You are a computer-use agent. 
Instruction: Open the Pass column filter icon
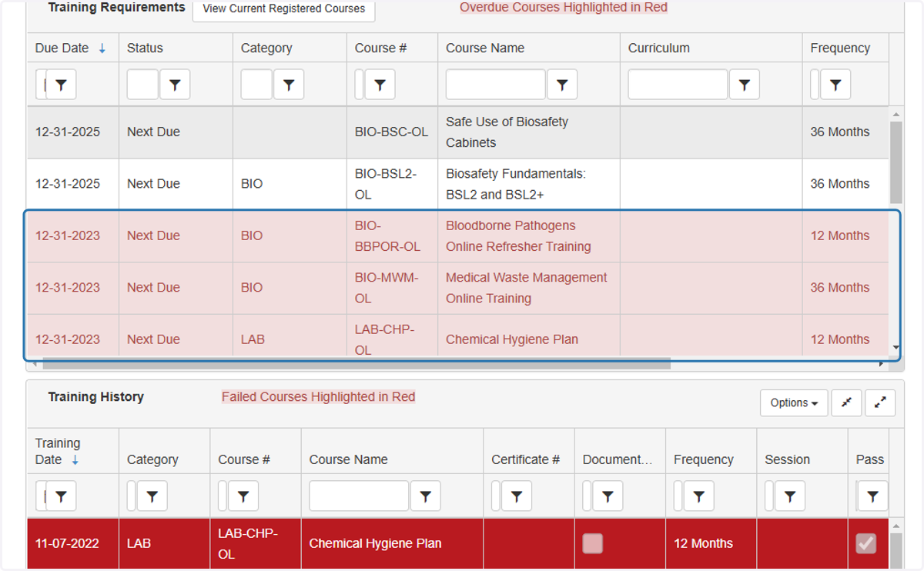pyautogui.click(x=872, y=496)
